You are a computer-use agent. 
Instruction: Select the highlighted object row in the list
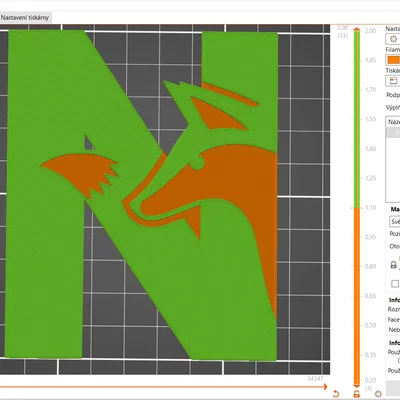click(x=393, y=133)
